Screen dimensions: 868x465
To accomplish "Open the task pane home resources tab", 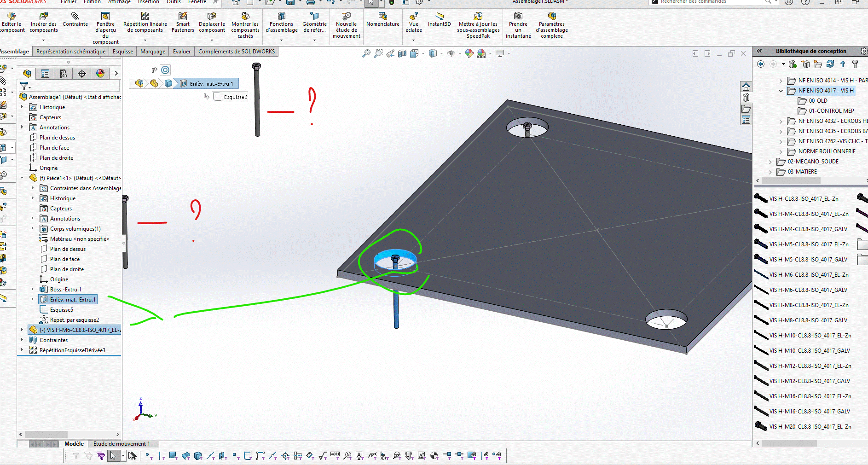I will [x=746, y=87].
